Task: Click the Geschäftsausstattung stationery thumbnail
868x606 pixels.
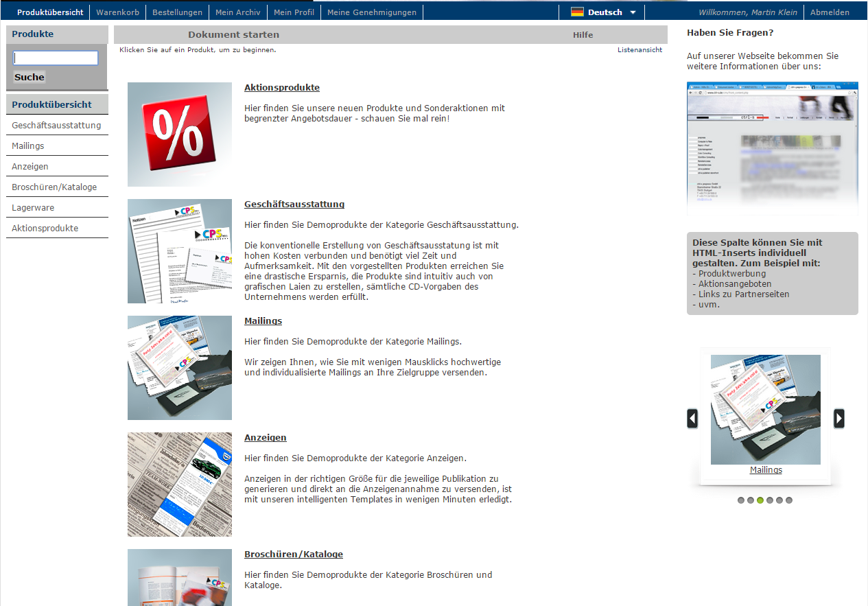Action: click(180, 251)
